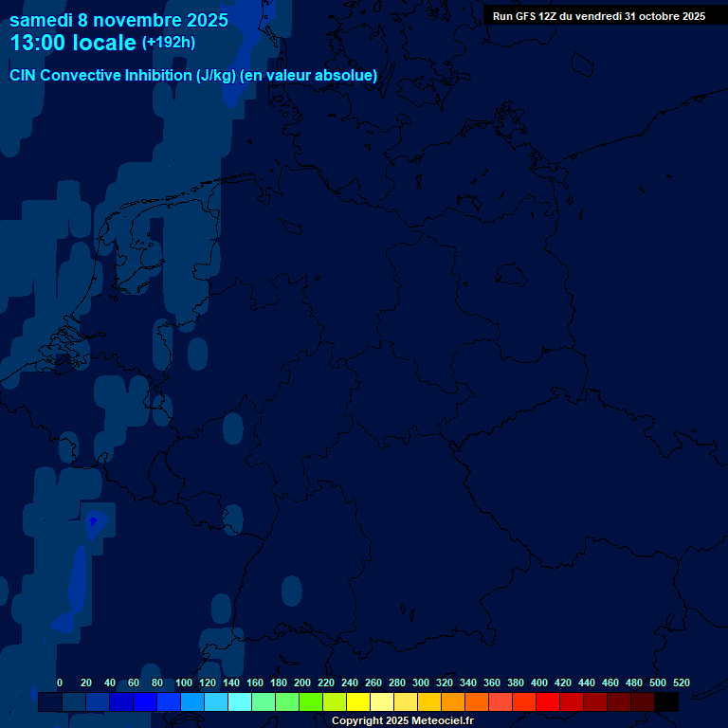Select the legend value '300'

pos(421,682)
